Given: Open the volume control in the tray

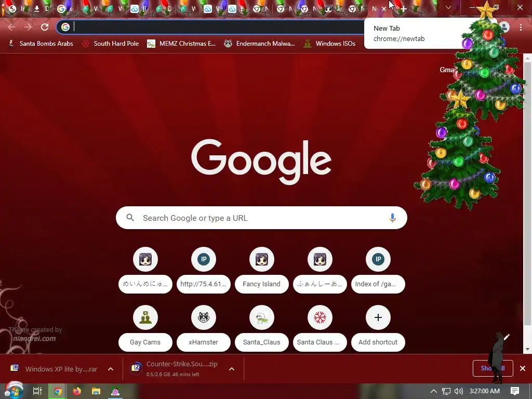Looking at the screenshot, I should tap(458, 391).
